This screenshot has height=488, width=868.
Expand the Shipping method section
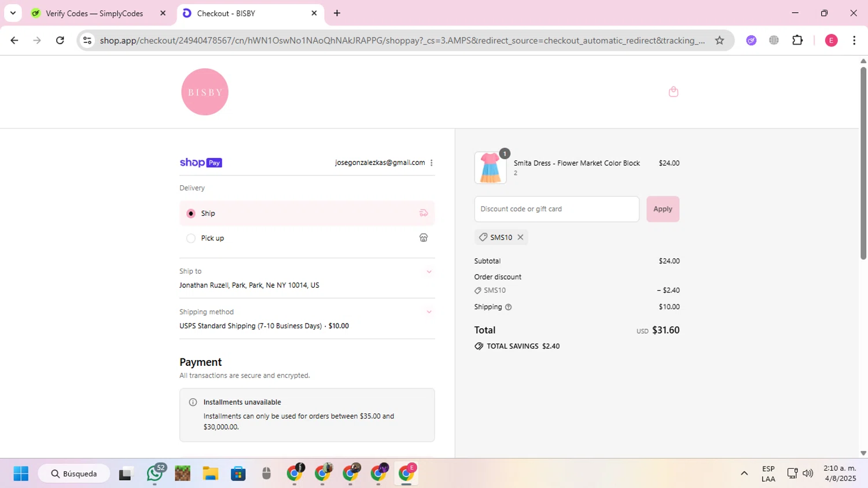tap(429, 312)
